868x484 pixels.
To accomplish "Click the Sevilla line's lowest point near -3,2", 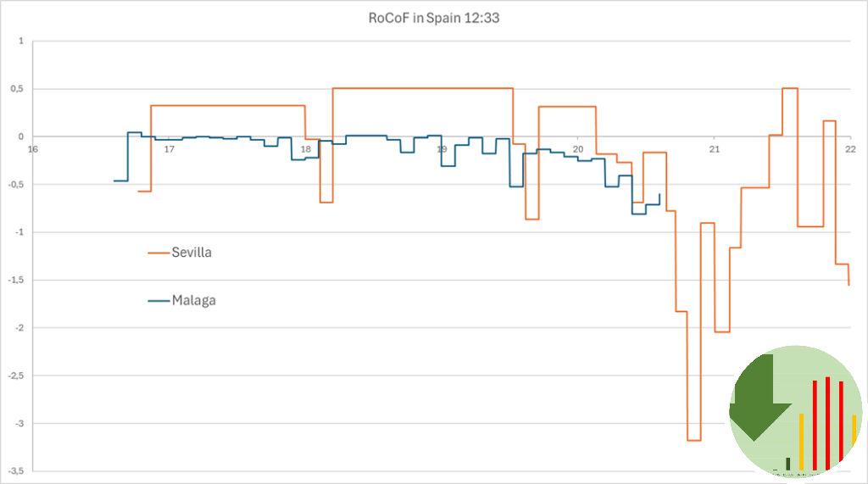I will 694,440.
